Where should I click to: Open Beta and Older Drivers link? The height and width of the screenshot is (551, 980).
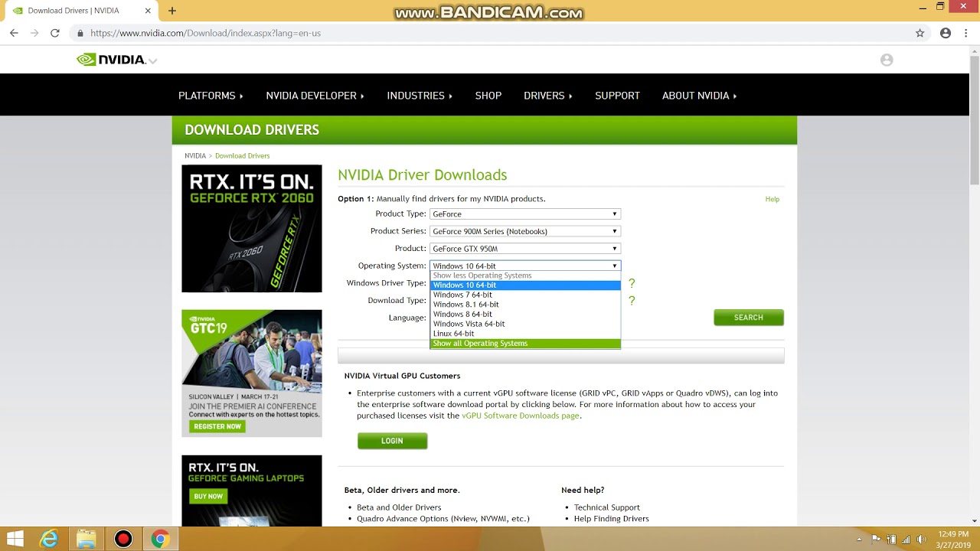pyautogui.click(x=399, y=507)
